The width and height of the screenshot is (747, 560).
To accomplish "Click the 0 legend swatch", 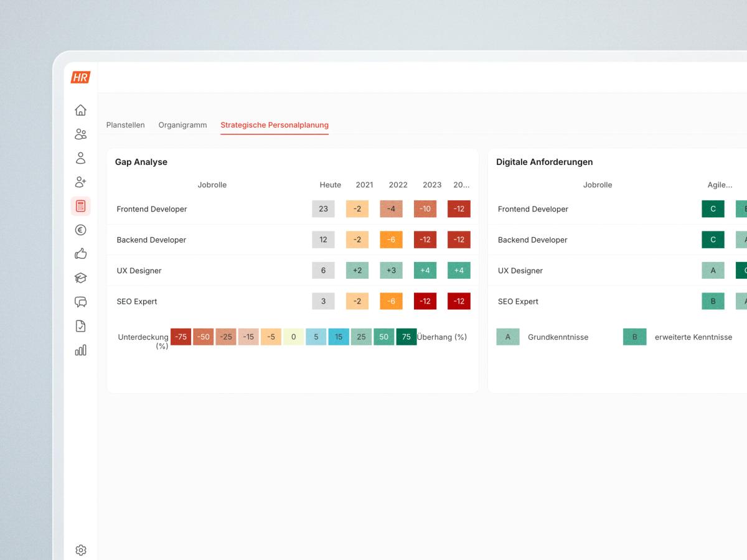I will click(x=293, y=337).
